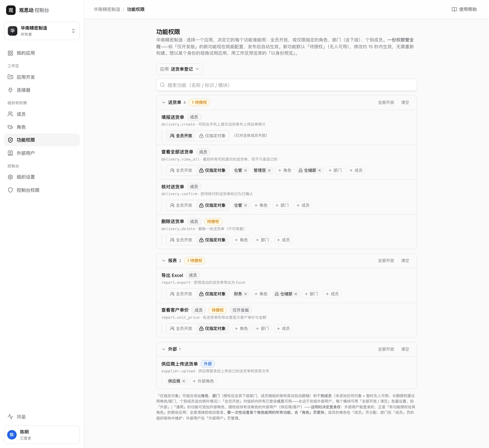The height and width of the screenshot is (448, 489).
Task: Switch 查看全部送货单 to 全员开放
Action: [x=181, y=170]
